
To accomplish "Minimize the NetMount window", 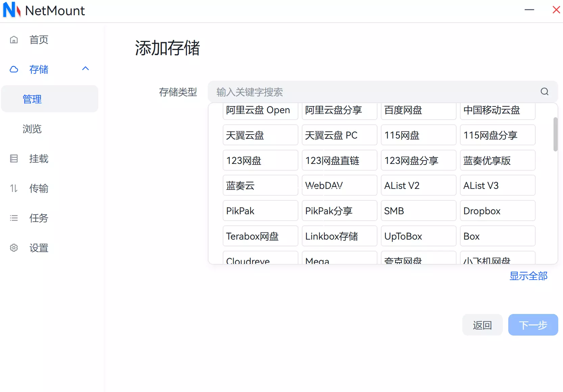I will pos(529,10).
